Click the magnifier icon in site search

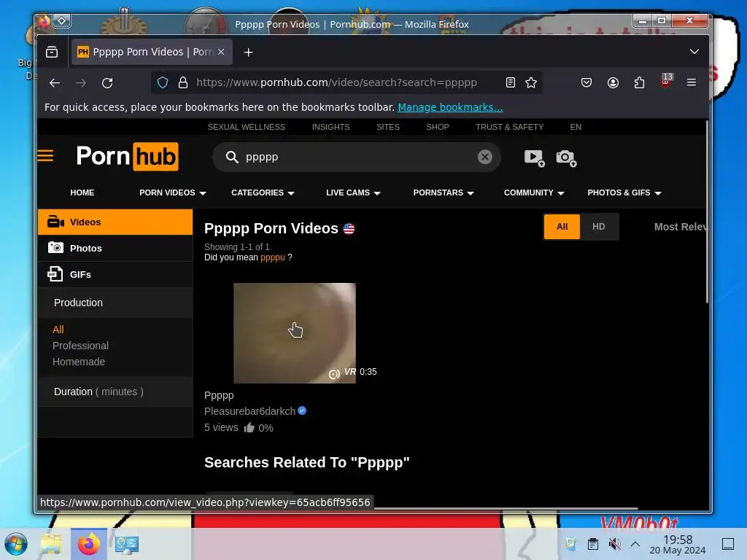click(232, 157)
